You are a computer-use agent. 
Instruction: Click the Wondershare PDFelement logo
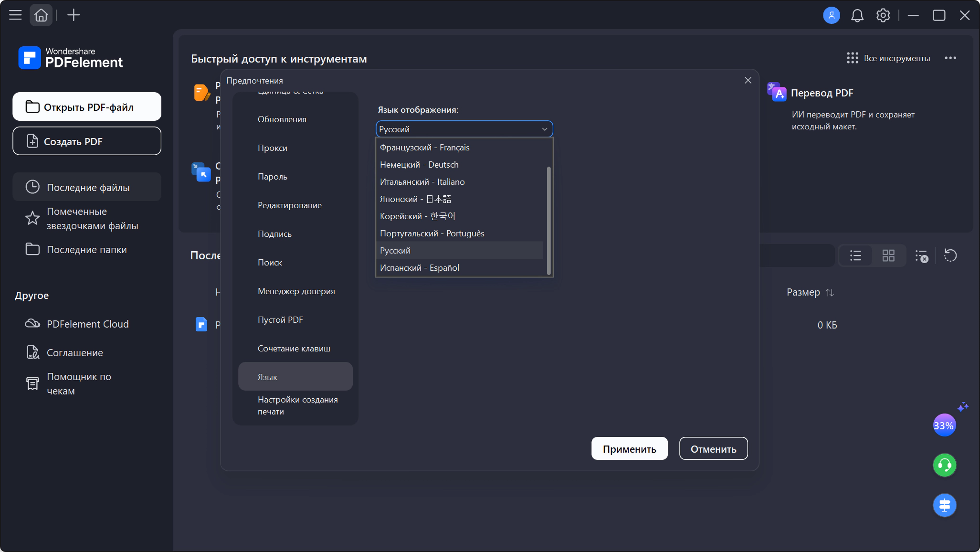[x=71, y=58]
